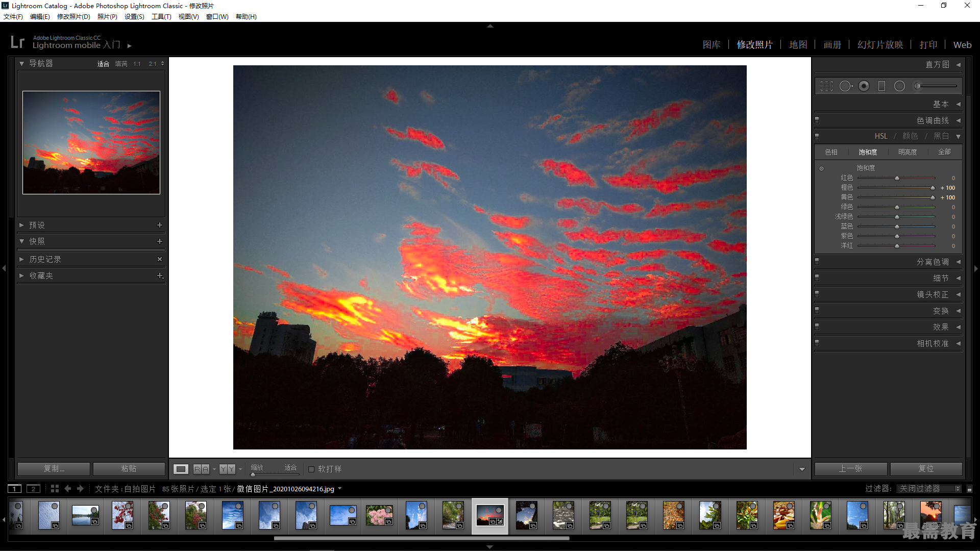980x551 pixels.
Task: Click the 复制... copy settings button
Action: tap(54, 469)
